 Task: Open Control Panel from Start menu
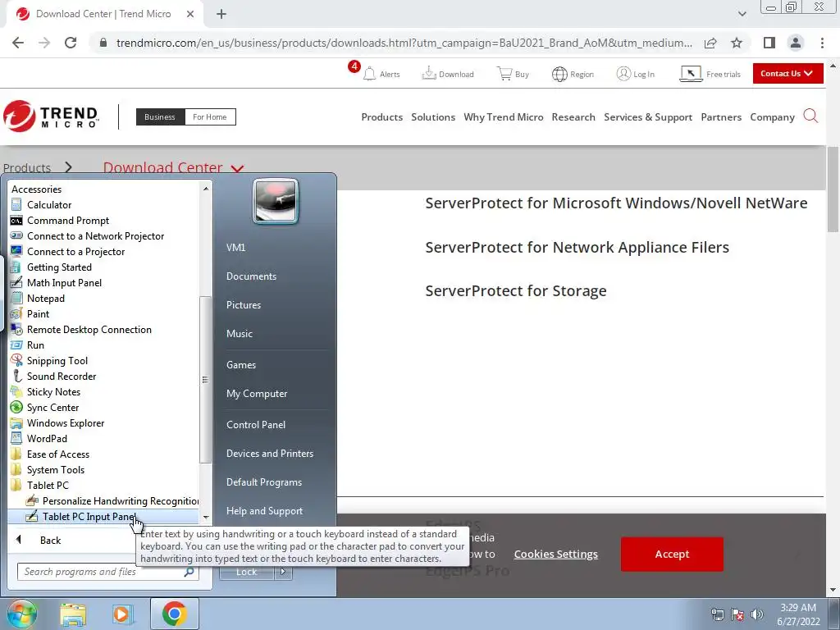(256, 424)
